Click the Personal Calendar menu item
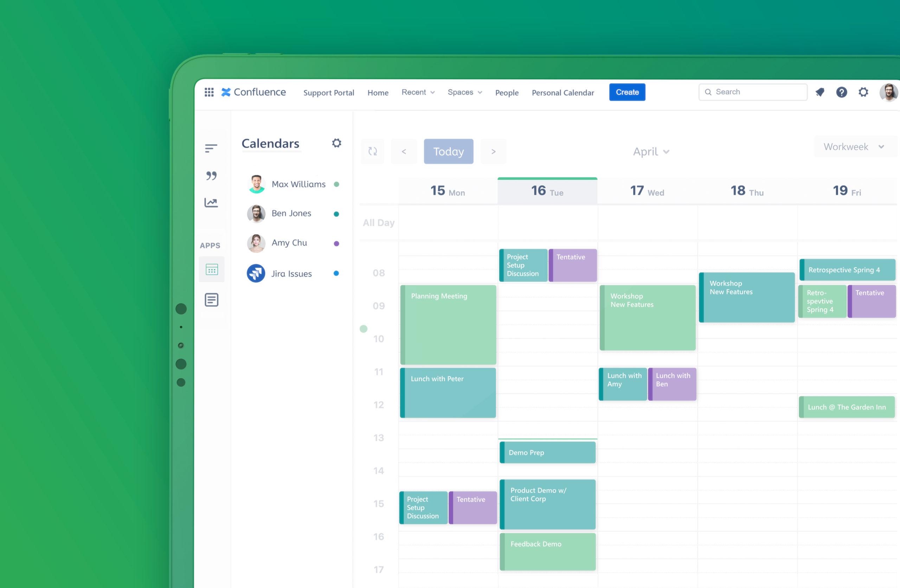 [x=563, y=92]
